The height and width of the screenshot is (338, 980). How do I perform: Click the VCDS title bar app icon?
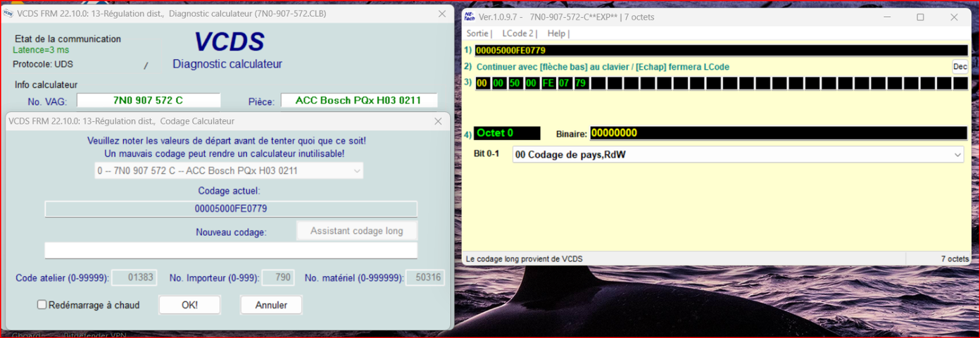point(8,13)
